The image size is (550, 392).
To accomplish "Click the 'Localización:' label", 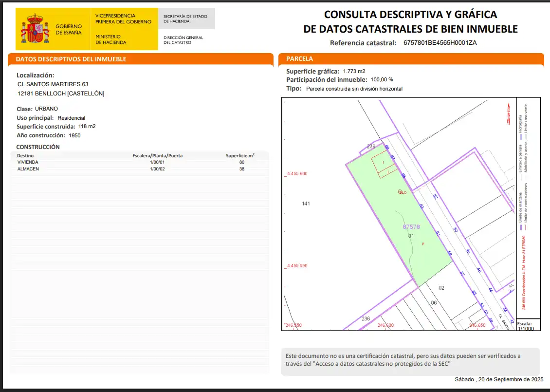I will click(36, 75).
